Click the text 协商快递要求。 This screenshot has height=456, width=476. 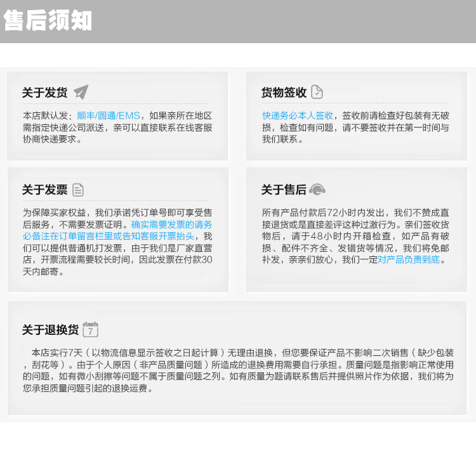pyautogui.click(x=52, y=140)
